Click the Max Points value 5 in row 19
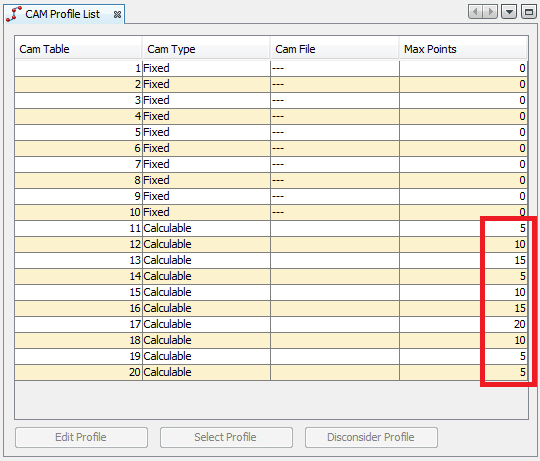Image resolution: width=540 pixels, height=461 pixels. click(464, 356)
